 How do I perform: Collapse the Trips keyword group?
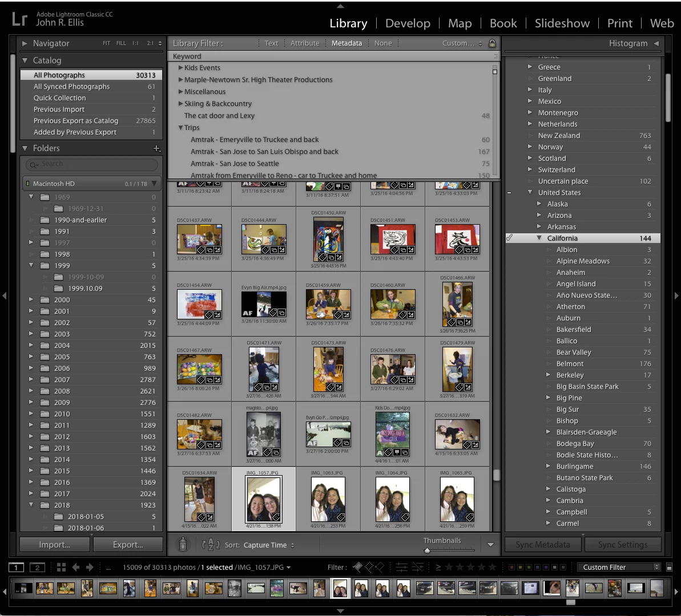point(180,128)
